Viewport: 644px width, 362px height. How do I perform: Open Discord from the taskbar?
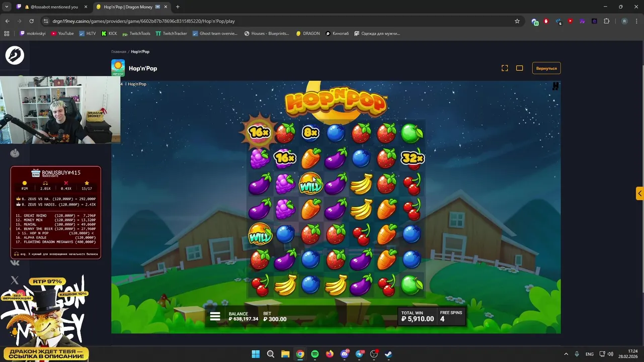(x=345, y=354)
